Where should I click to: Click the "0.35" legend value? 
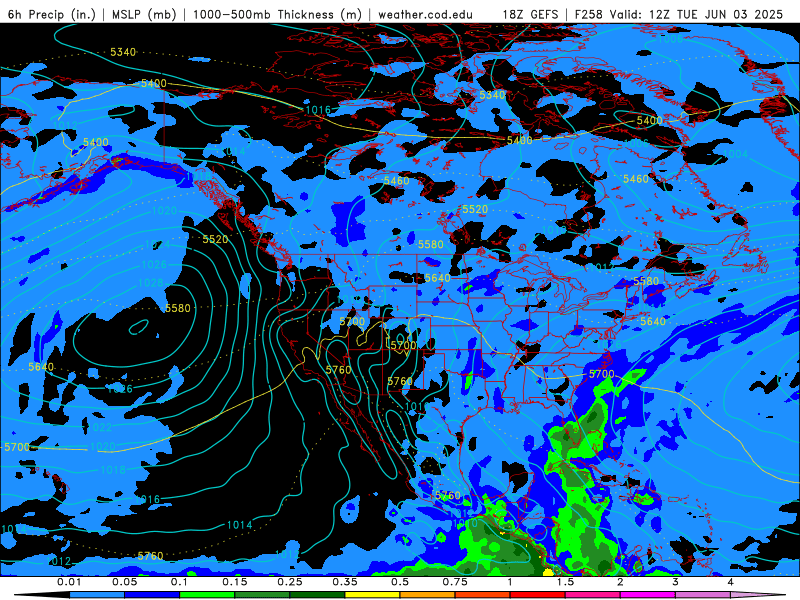pyautogui.click(x=345, y=582)
